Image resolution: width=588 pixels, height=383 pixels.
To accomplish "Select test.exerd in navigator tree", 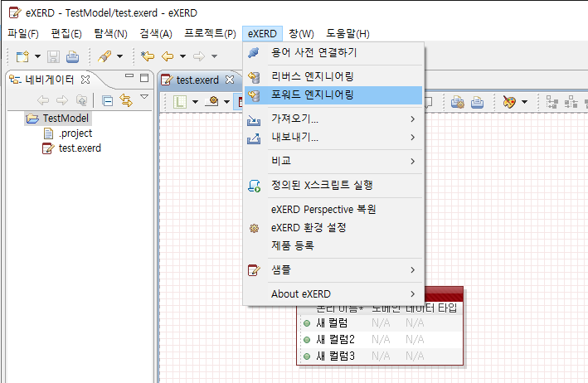I will (71, 148).
